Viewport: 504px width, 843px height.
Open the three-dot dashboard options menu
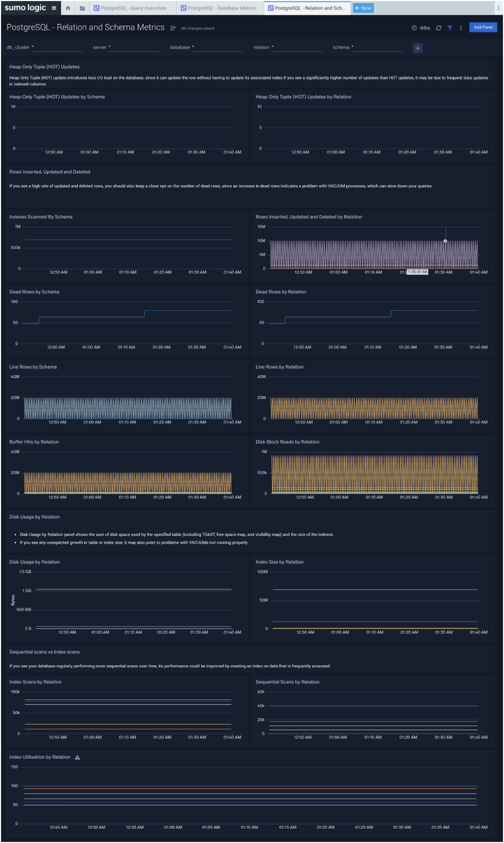(x=460, y=28)
